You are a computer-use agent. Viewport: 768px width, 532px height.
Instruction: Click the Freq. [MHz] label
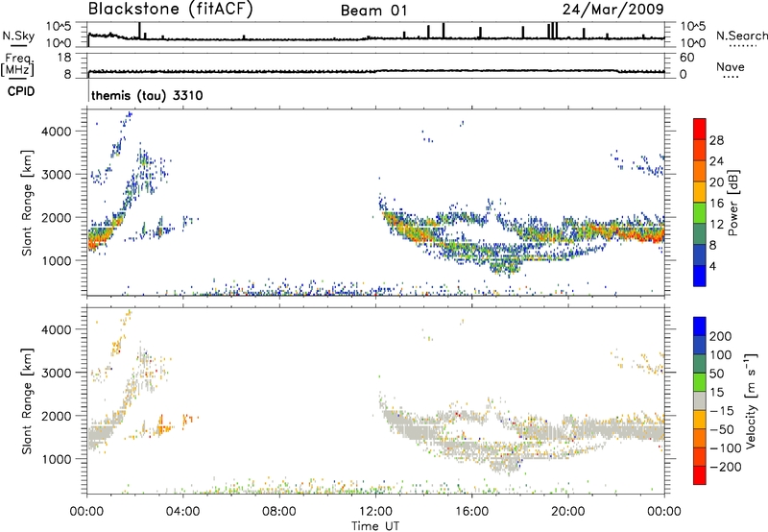click(x=17, y=64)
